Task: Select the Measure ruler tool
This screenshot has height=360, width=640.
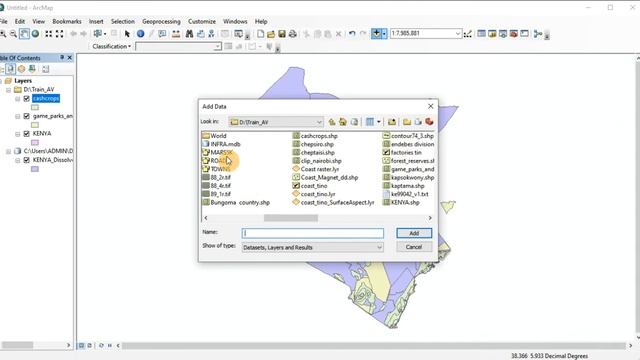Action: (176, 34)
